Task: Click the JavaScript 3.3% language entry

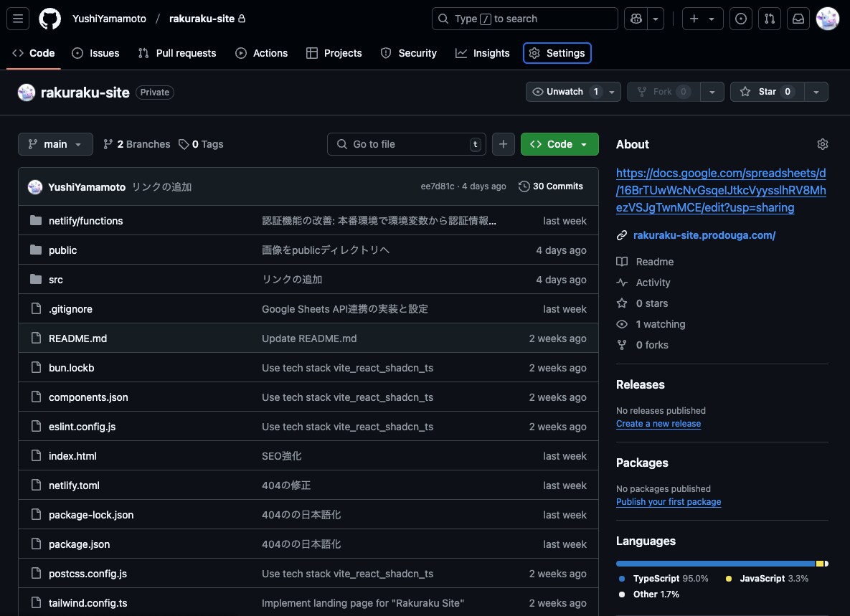Action: [x=767, y=579]
